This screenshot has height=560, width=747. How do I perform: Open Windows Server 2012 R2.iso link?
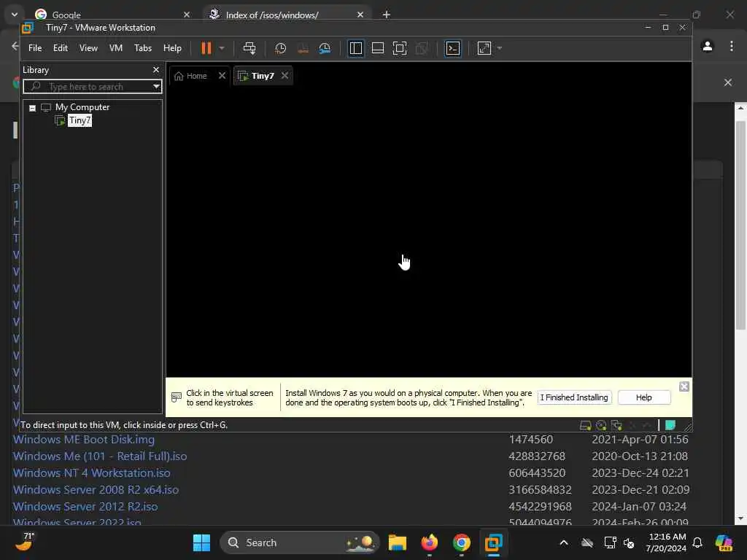point(85,506)
